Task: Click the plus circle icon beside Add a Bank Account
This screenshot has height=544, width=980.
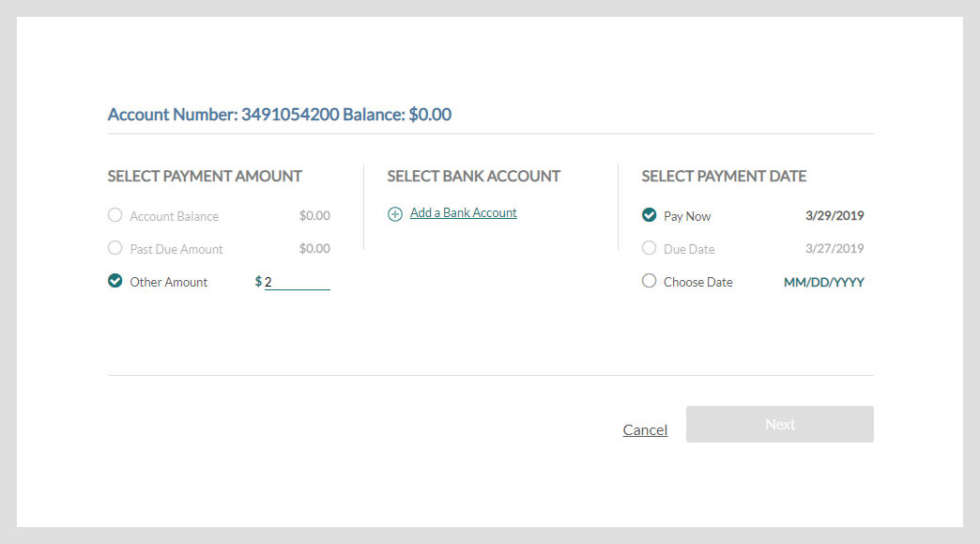Action: (x=395, y=214)
